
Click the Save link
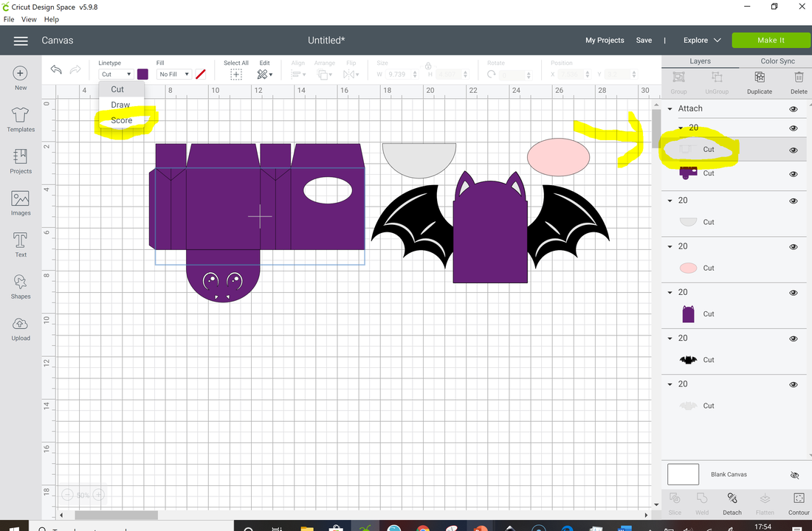pos(644,41)
